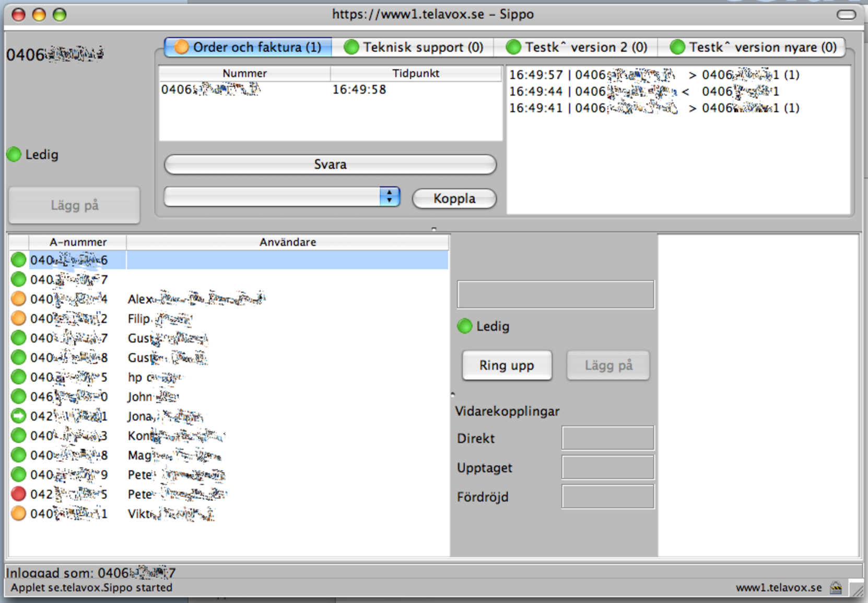
Task: Click the orange status icon in Filip's row
Action: coord(18,318)
